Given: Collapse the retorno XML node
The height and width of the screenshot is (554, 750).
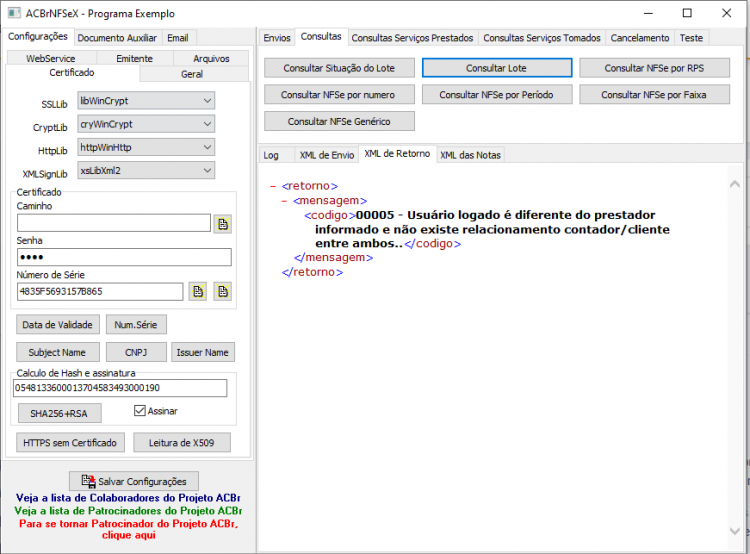Looking at the screenshot, I should 273,186.
